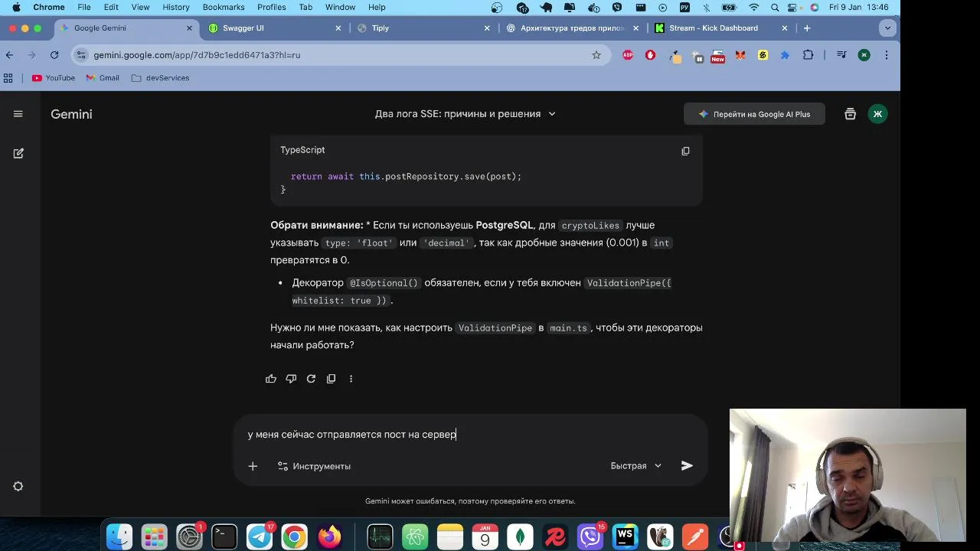The image size is (980, 551).
Task: Open Chrome media control button
Action: 841,55
